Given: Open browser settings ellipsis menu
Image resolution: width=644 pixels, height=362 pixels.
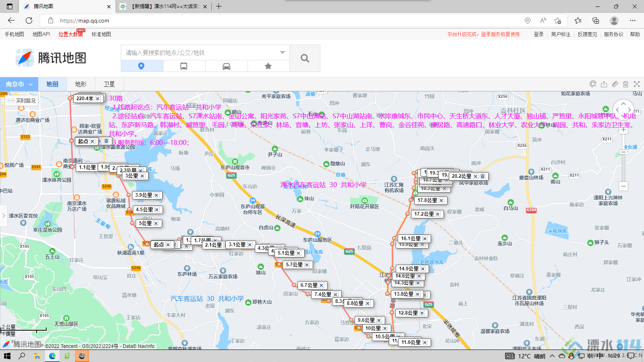Looking at the screenshot, I should [633, 21].
